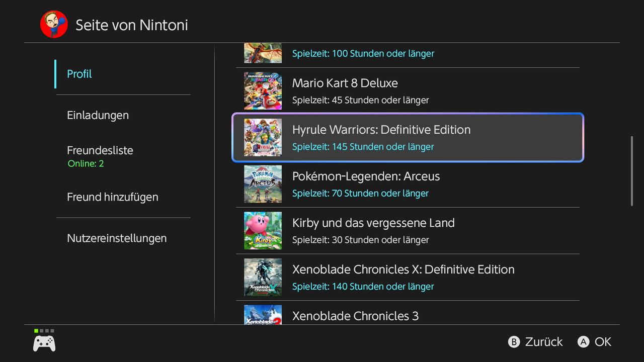This screenshot has width=644, height=362.
Task: Click the title Mario Kart 8 Deluxe
Action: click(345, 83)
